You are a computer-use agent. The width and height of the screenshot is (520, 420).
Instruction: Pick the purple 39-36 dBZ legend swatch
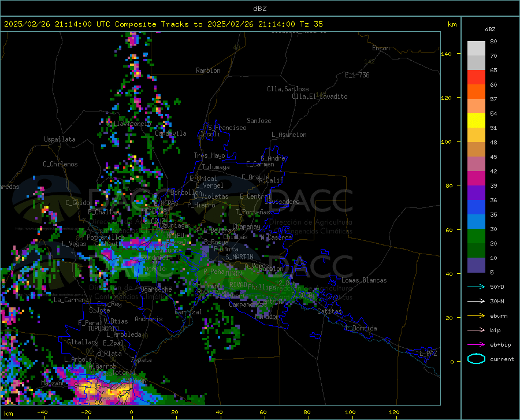pos(476,193)
